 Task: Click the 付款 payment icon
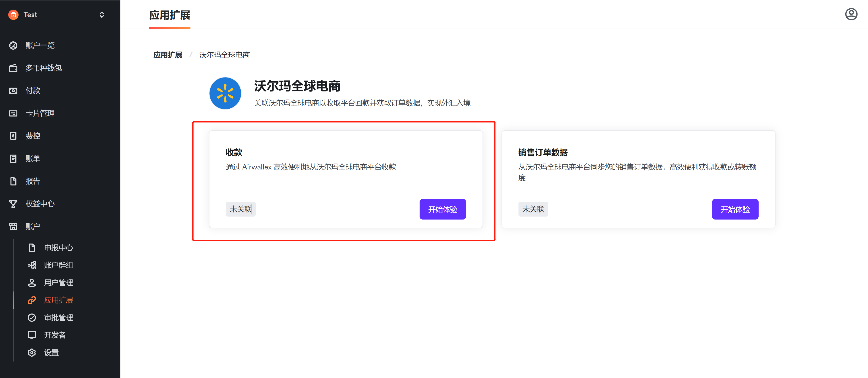tap(13, 91)
